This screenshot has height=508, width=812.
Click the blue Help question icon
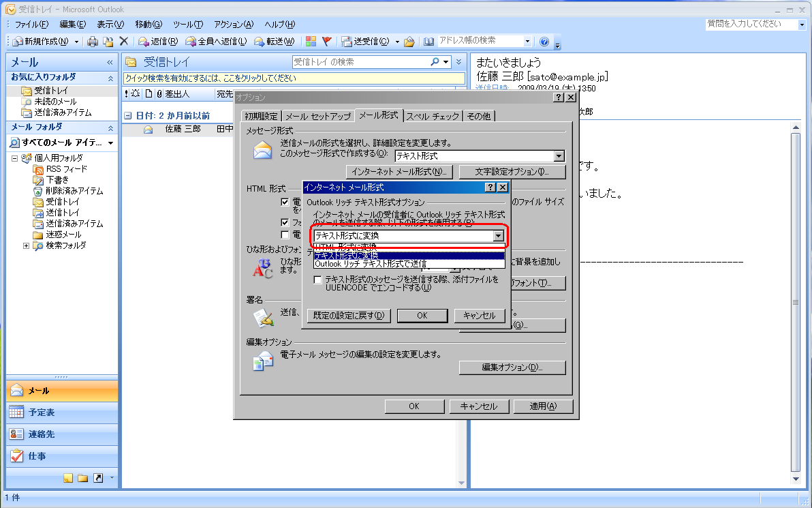pyautogui.click(x=544, y=42)
